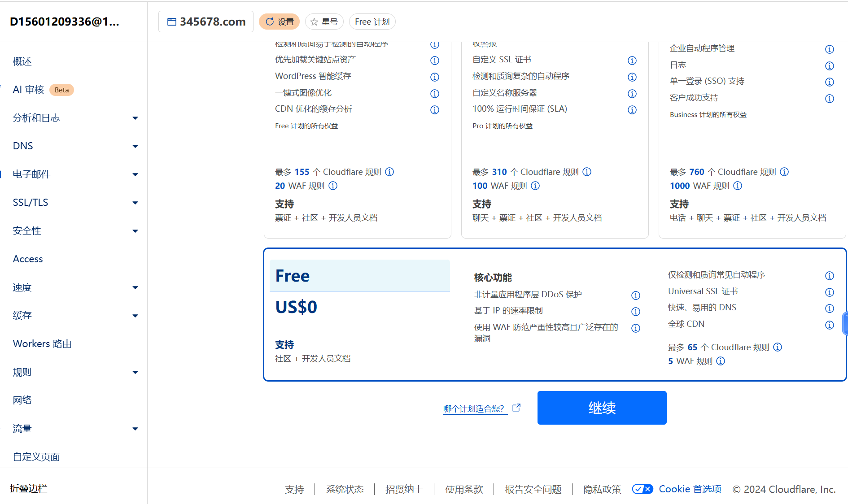Click info icon beside 客户成功支持
The width and height of the screenshot is (848, 504).
(829, 99)
